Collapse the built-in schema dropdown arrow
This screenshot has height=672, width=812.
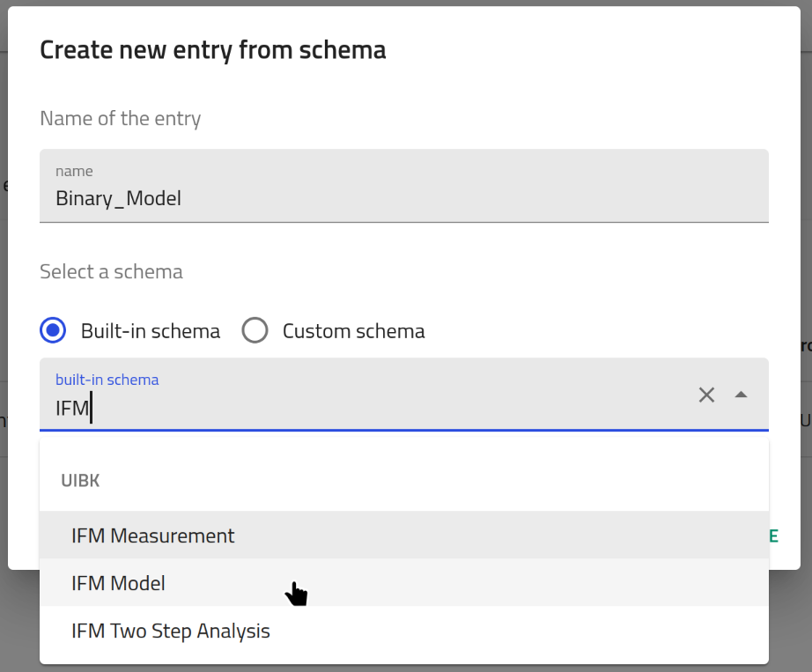[x=741, y=395]
